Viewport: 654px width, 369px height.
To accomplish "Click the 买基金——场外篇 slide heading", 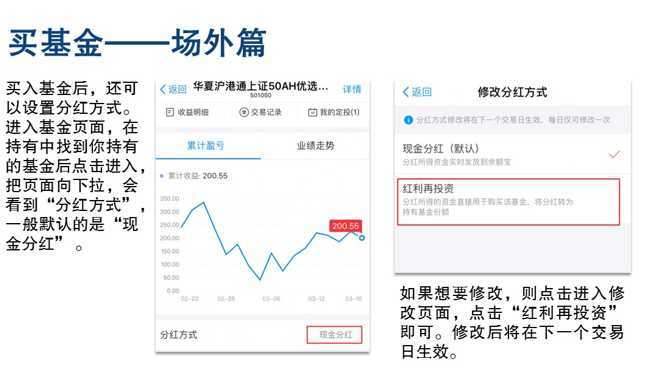I will 137,43.
